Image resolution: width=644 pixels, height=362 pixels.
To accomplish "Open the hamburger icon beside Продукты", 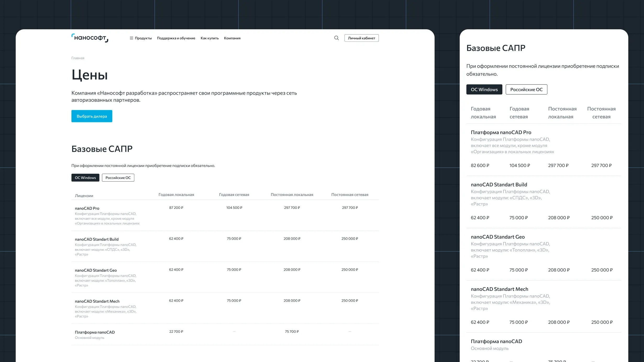I will (131, 38).
